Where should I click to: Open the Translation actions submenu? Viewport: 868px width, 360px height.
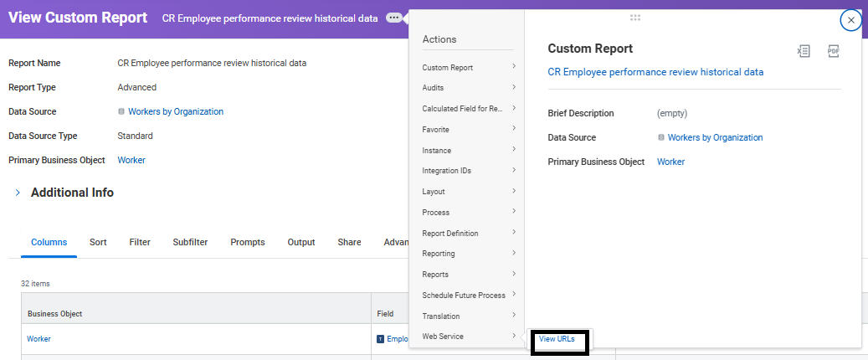pyautogui.click(x=469, y=316)
